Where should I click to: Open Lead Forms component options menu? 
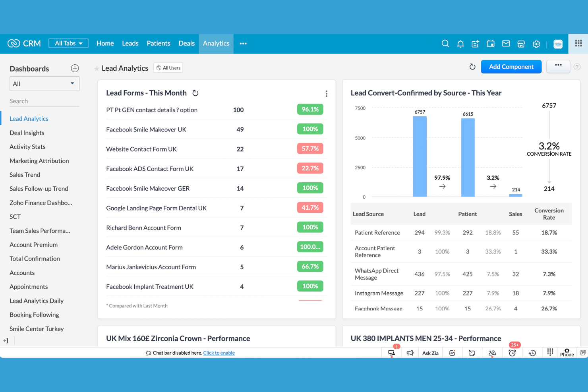coord(327,94)
